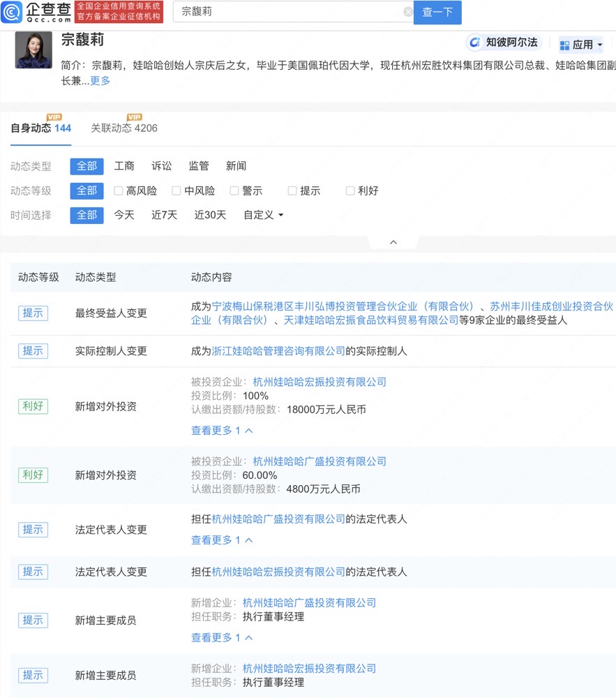Click the Qcc.com logo icon
Image resolution: width=616 pixels, height=698 pixels.
[x=11, y=12]
